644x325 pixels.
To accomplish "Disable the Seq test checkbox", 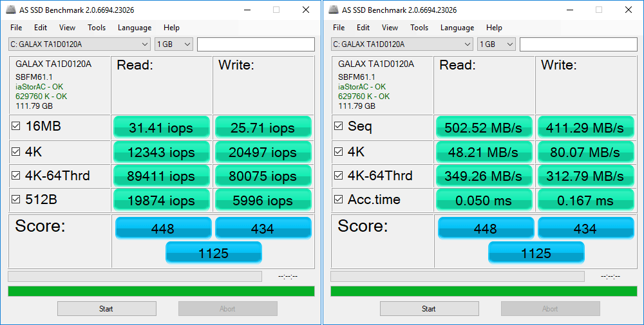I will click(339, 127).
